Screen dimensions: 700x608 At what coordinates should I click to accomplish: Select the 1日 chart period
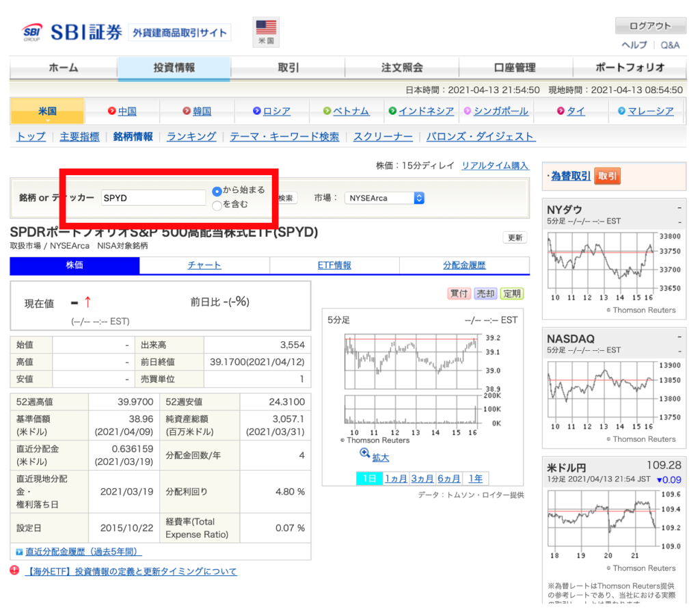370,479
